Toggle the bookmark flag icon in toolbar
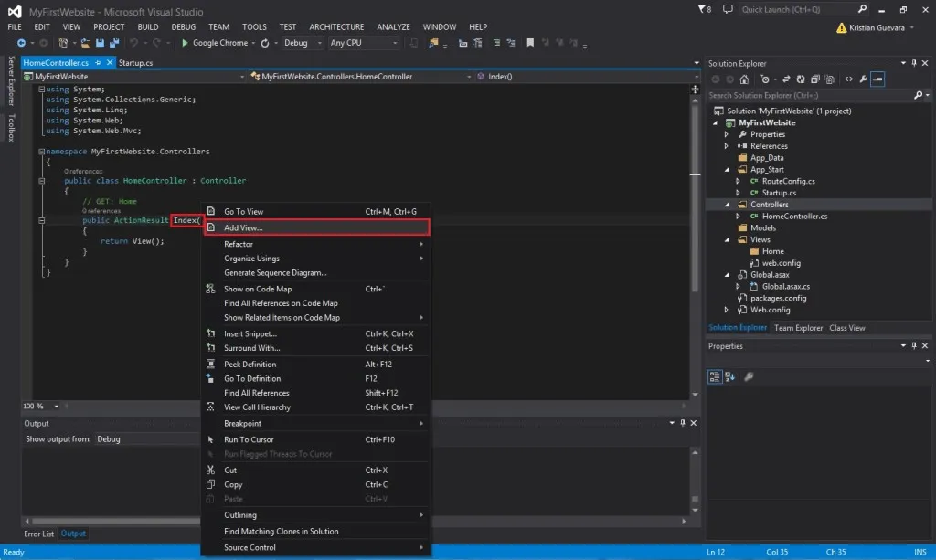936x560 pixels. point(530,43)
